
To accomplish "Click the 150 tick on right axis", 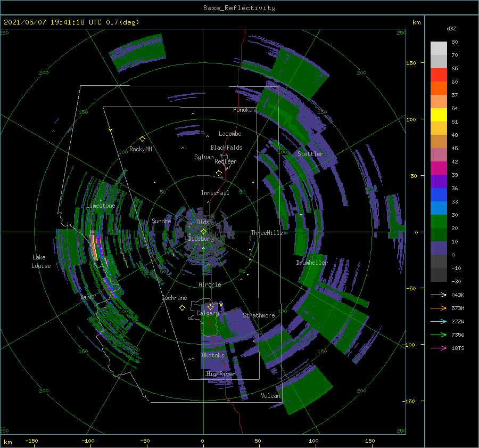I will tap(411, 63).
